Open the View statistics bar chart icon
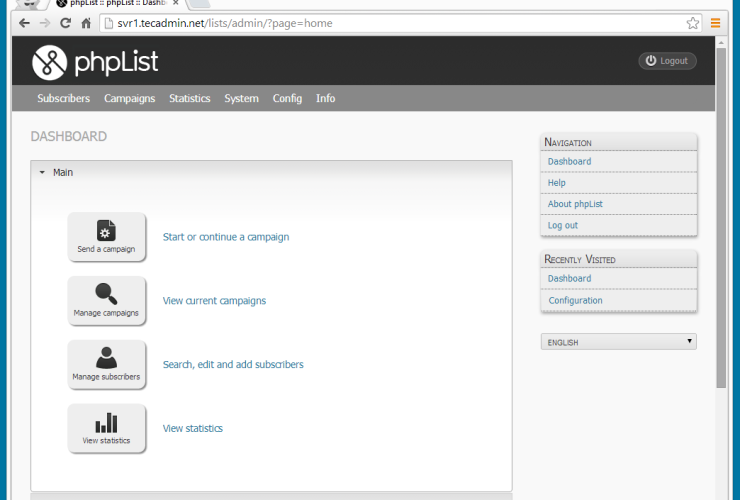Image resolution: width=740 pixels, height=500 pixels. point(106,423)
